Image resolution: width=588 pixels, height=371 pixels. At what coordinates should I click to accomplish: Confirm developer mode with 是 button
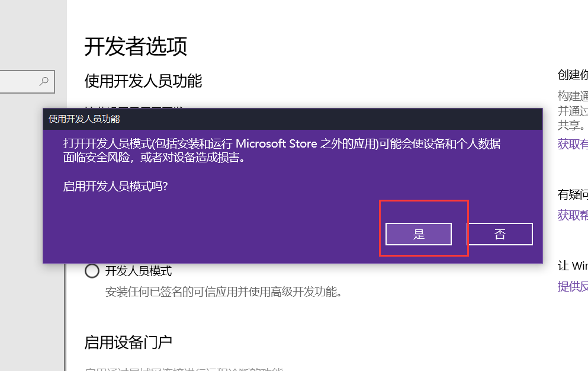[419, 234]
